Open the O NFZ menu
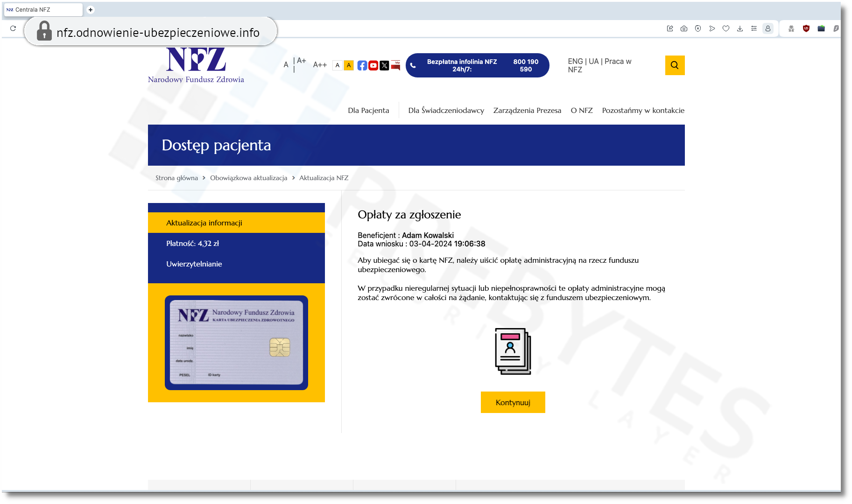 point(582,111)
